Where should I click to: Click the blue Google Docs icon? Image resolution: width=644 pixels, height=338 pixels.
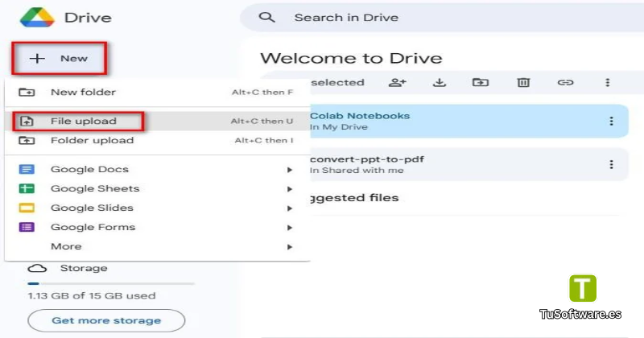pyautogui.click(x=27, y=169)
